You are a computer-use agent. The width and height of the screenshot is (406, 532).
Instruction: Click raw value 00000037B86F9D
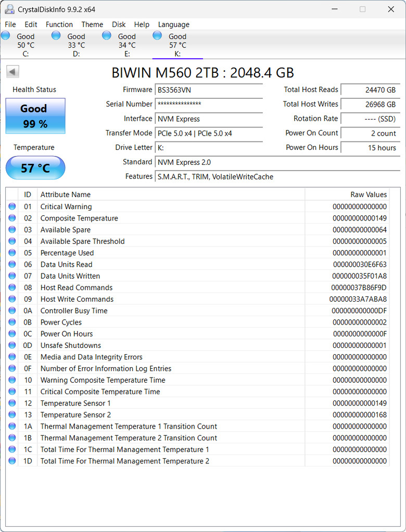point(359,288)
